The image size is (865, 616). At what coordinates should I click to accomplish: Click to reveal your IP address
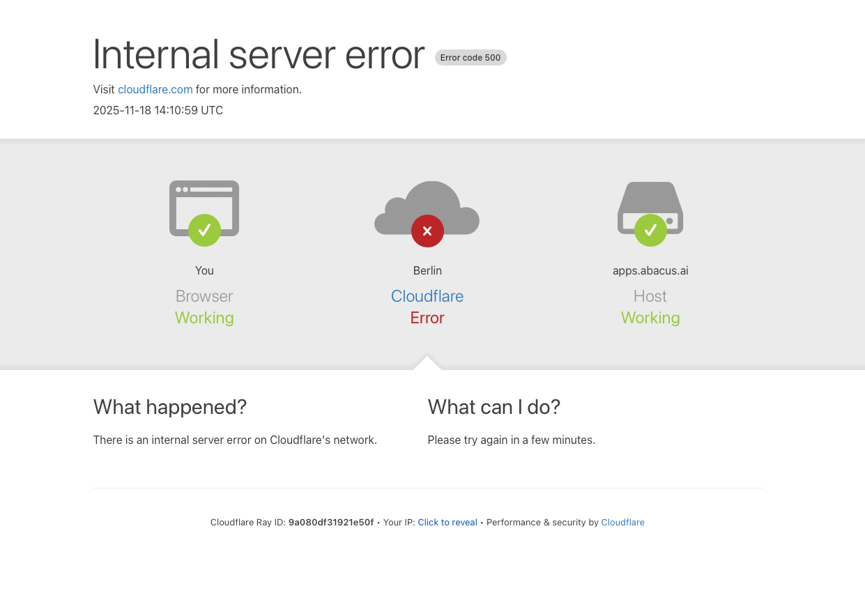coord(447,523)
